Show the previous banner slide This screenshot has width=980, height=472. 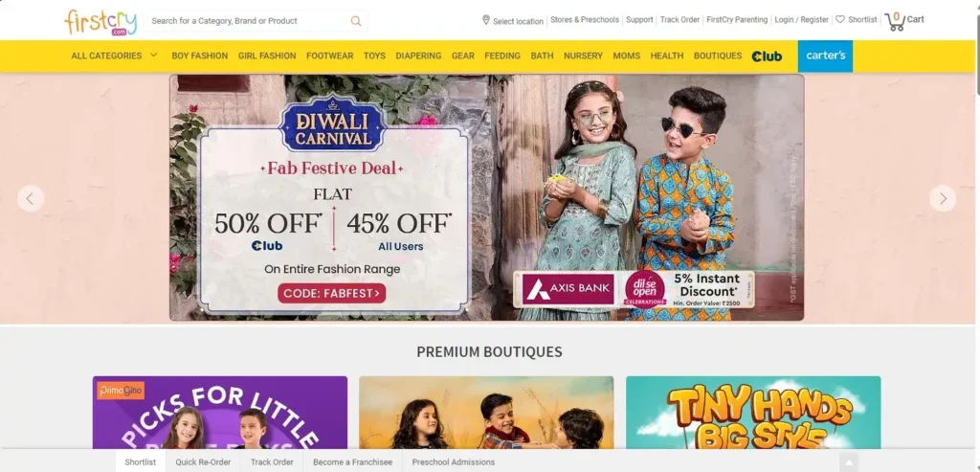31,198
